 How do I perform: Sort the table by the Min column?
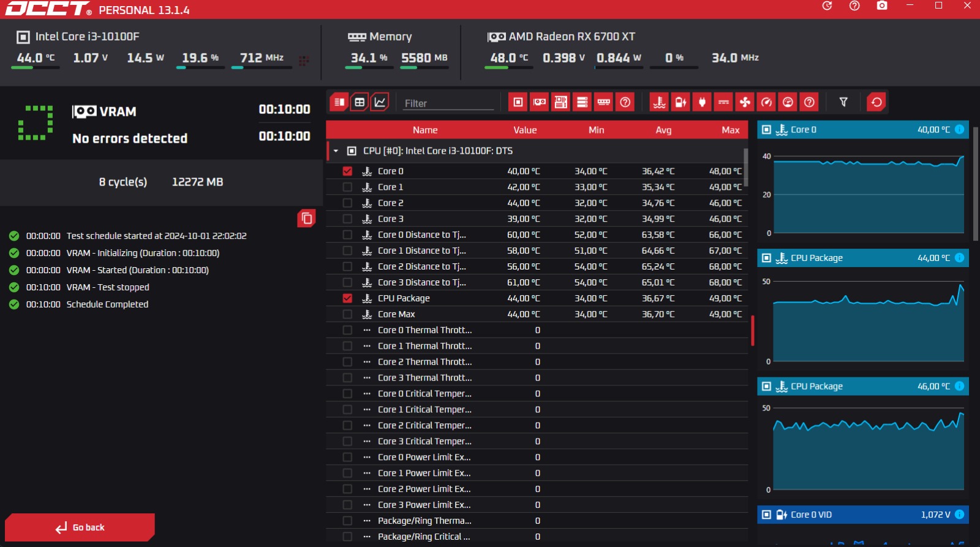(597, 130)
